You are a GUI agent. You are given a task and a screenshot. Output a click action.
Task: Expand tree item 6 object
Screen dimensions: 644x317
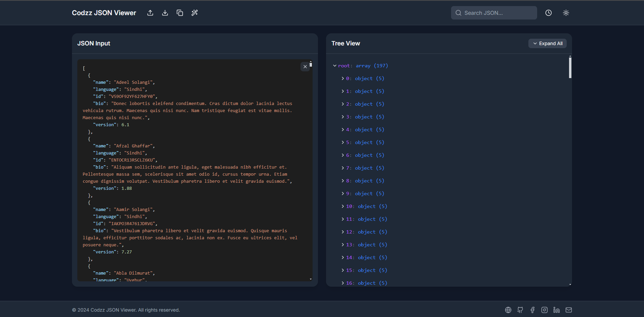tap(343, 155)
